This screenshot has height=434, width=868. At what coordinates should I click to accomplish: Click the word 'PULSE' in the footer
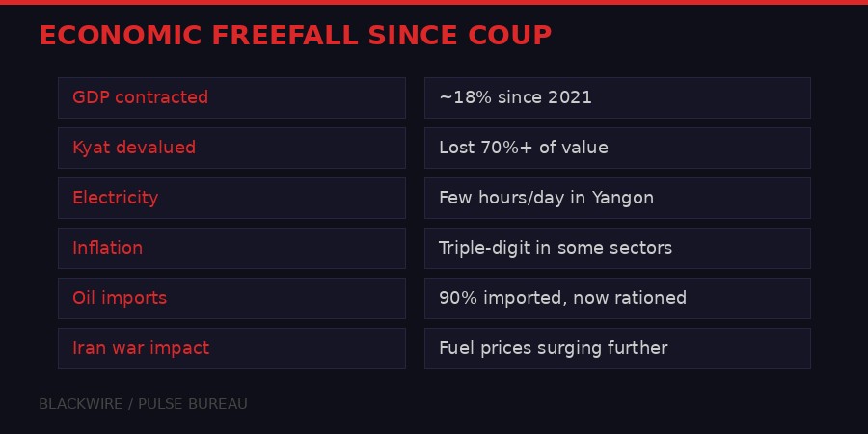pos(159,404)
